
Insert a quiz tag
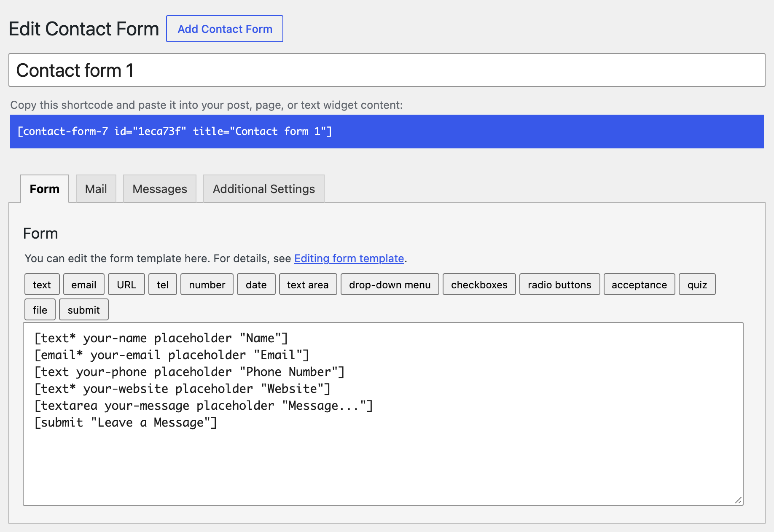[x=697, y=285]
